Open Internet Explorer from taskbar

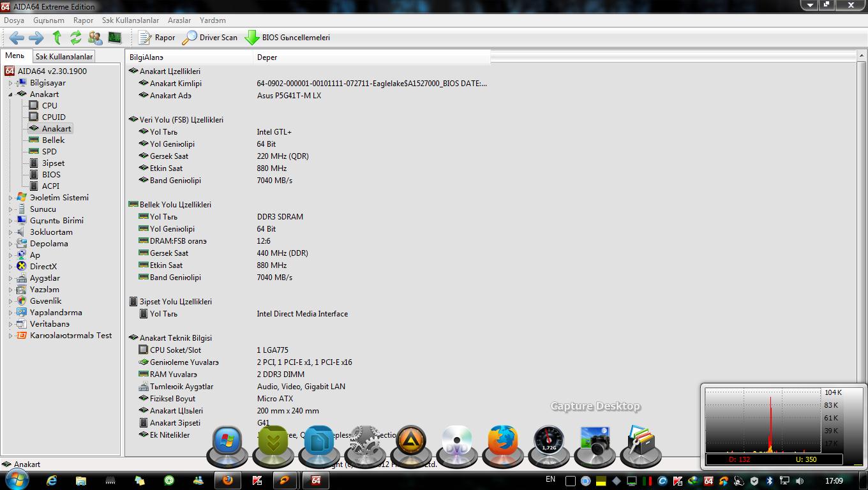52,480
